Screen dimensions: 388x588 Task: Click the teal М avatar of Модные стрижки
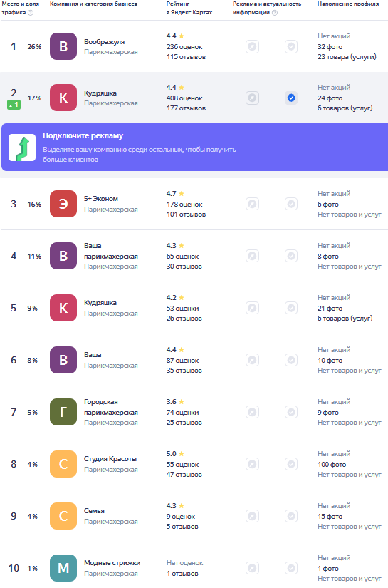click(x=63, y=568)
